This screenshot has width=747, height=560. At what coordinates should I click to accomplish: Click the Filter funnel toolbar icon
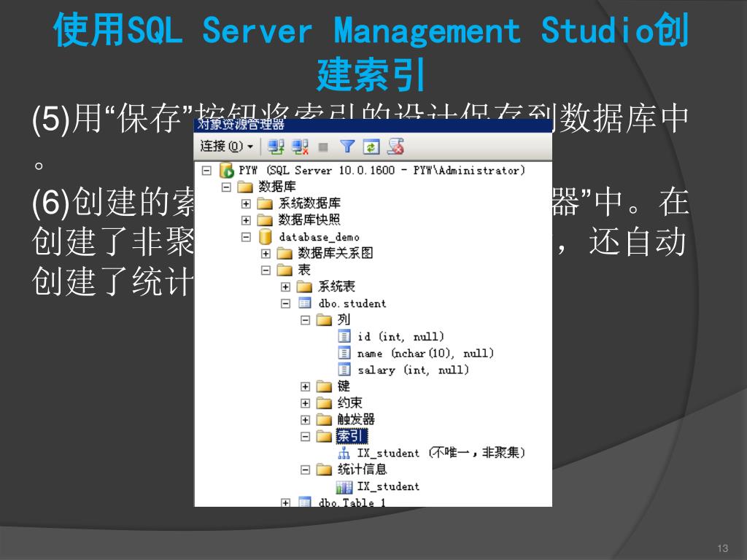pos(347,147)
